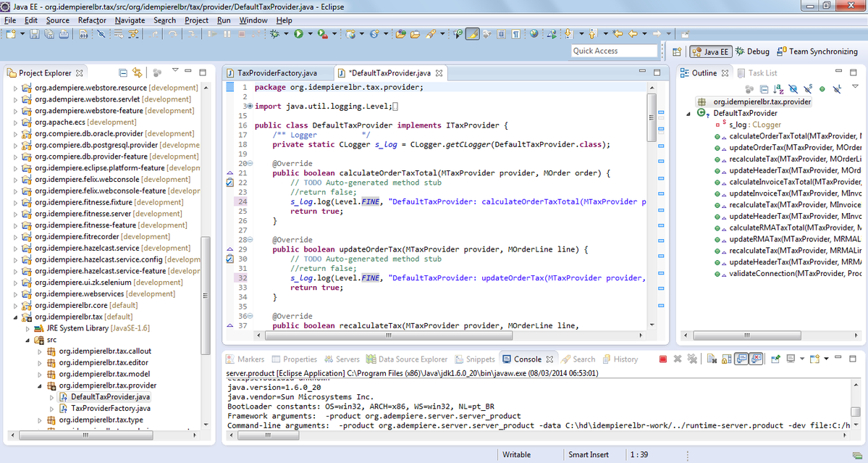Toggle Show Whitespace Characters pilcrow button

coord(515,34)
